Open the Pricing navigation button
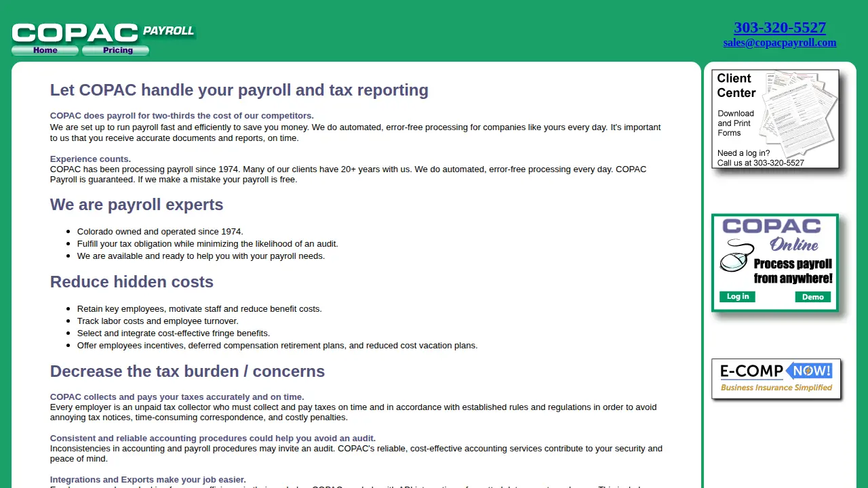Image resolution: width=868 pixels, height=488 pixels. pos(116,50)
